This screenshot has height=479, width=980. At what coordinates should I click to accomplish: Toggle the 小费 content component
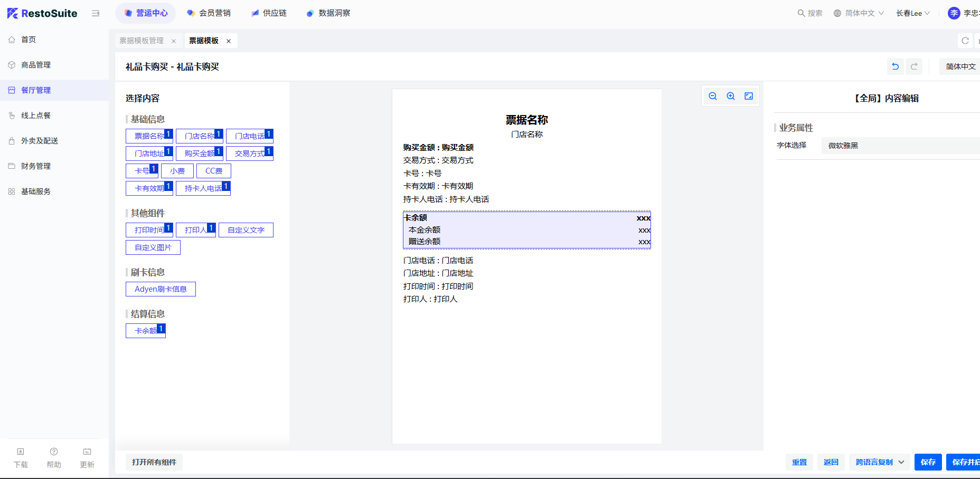click(x=177, y=171)
